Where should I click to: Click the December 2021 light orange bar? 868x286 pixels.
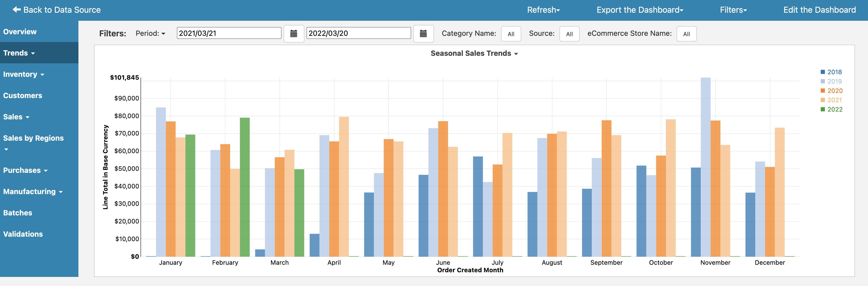780,192
